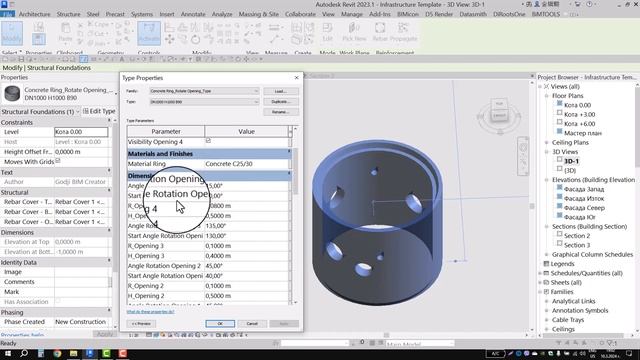The width and height of the screenshot is (640, 360).
Task: Select the Rotate tool icon
Action: (x=196, y=40)
